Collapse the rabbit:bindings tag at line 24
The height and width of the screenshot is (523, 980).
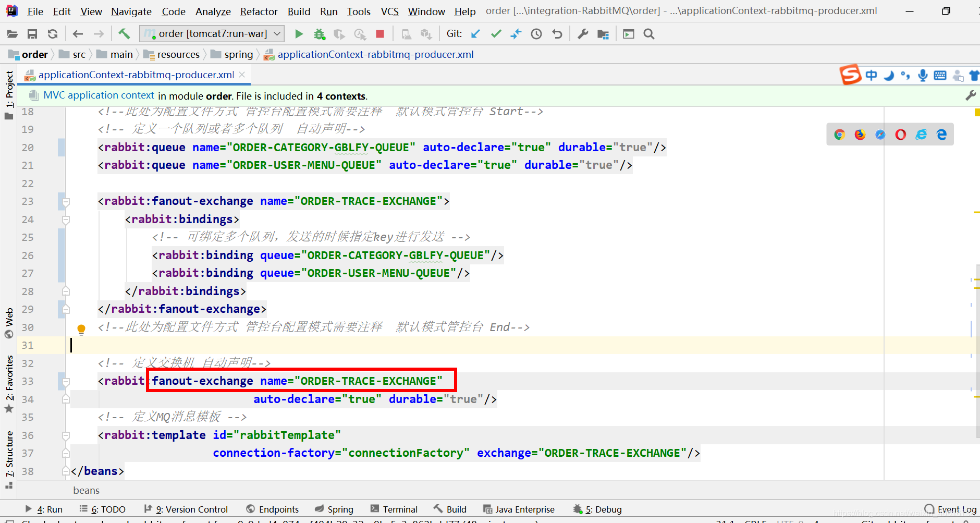[x=66, y=220]
